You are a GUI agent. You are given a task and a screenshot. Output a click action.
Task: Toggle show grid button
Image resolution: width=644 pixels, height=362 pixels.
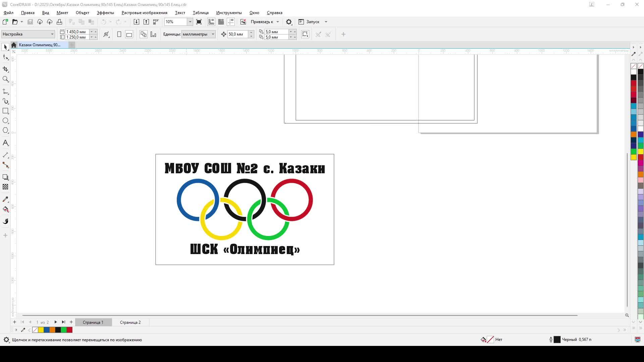coord(221,22)
